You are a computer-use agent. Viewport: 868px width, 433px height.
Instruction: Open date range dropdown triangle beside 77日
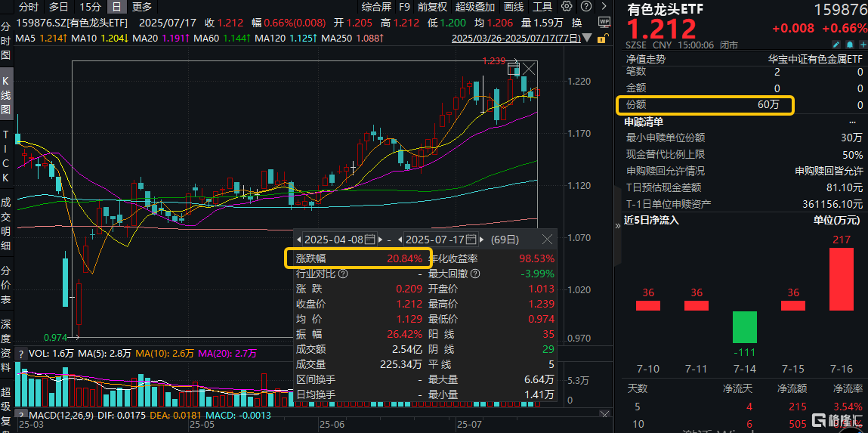[x=587, y=39]
